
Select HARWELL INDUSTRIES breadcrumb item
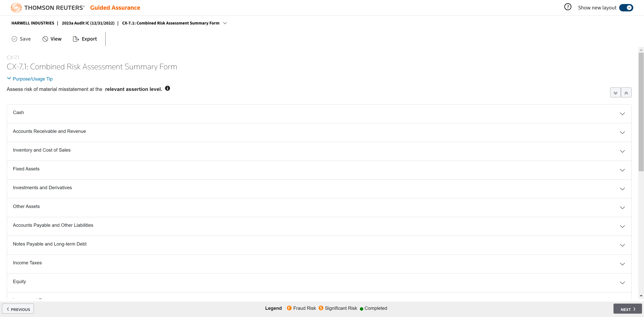click(33, 23)
